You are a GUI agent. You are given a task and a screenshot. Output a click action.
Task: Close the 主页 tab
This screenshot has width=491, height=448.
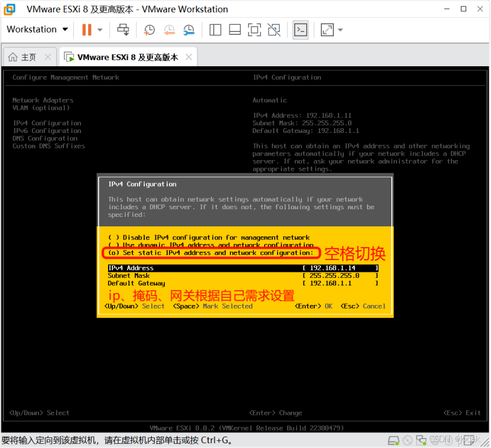(x=48, y=57)
